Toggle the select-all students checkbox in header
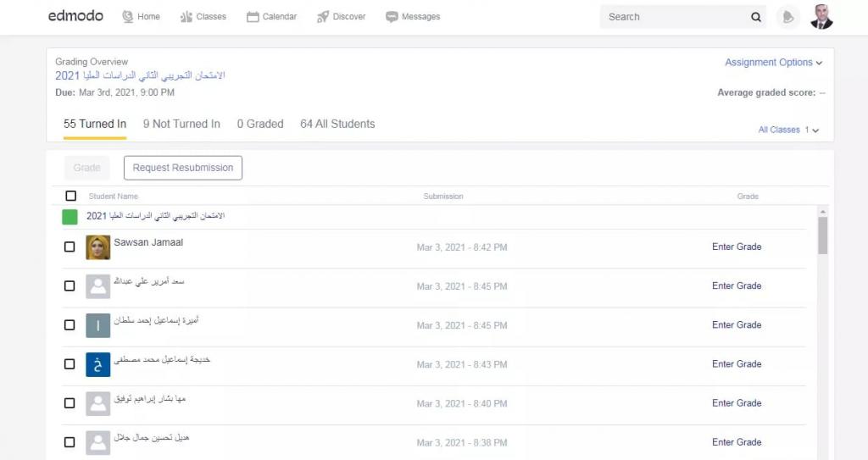Viewport: 868px width, 460px height. coord(70,196)
